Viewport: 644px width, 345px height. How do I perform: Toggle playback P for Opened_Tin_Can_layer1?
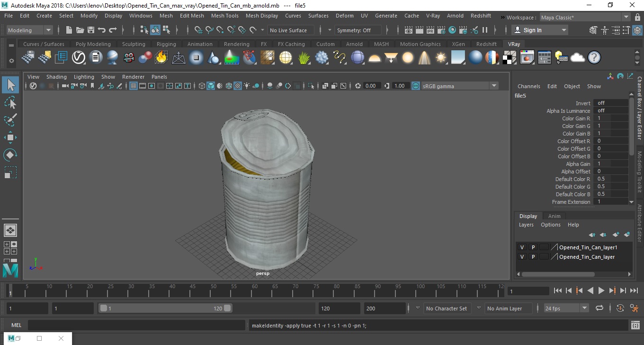point(533,247)
